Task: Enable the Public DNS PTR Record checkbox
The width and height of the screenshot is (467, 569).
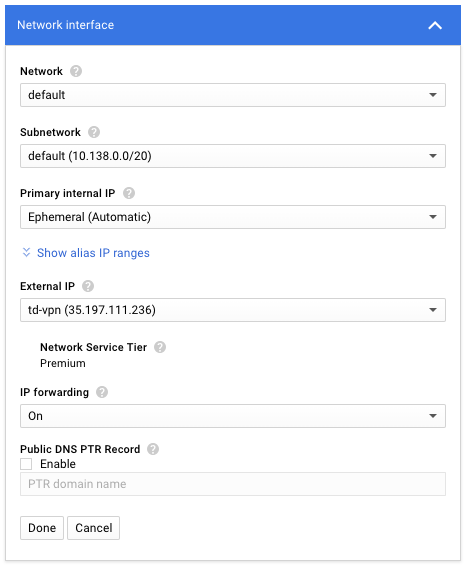Action: pos(26,464)
